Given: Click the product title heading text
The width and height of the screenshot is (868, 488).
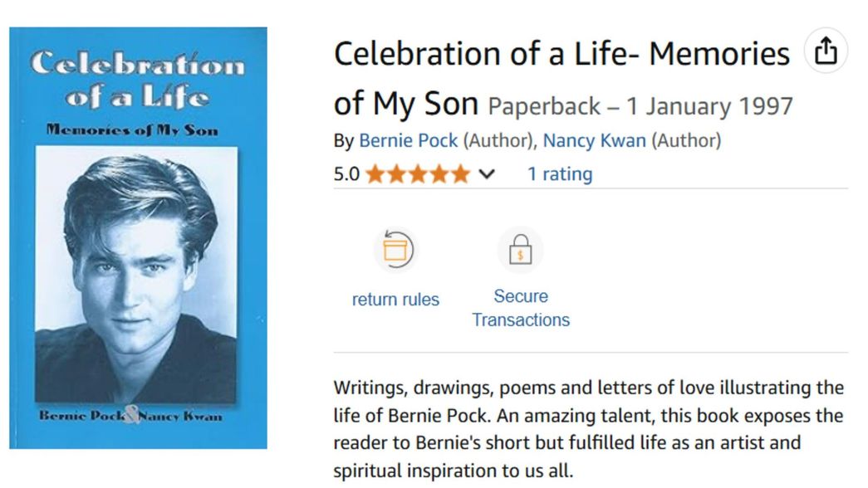Looking at the screenshot, I should click(x=561, y=55).
